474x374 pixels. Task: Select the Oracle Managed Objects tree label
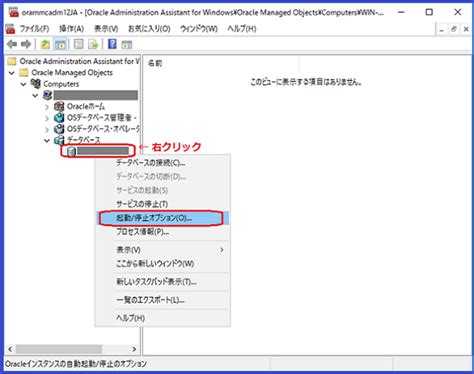(x=72, y=73)
